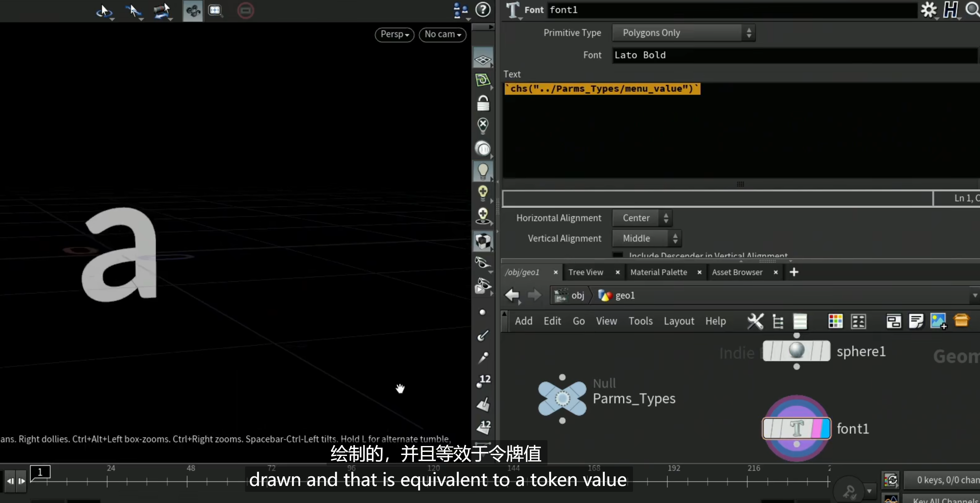The image size is (980, 503).
Task: Switch to the Asset Browser tab
Action: 737,272
